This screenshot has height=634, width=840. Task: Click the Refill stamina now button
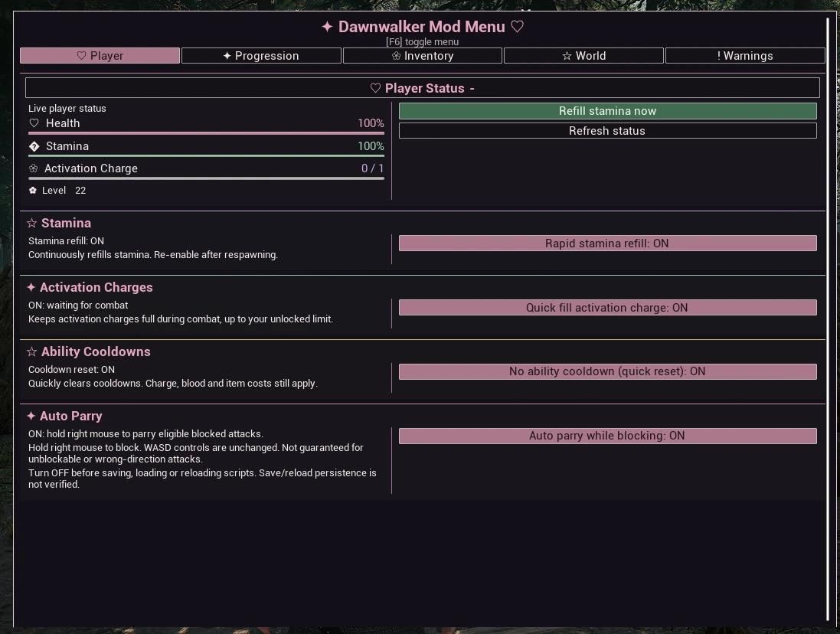607,111
